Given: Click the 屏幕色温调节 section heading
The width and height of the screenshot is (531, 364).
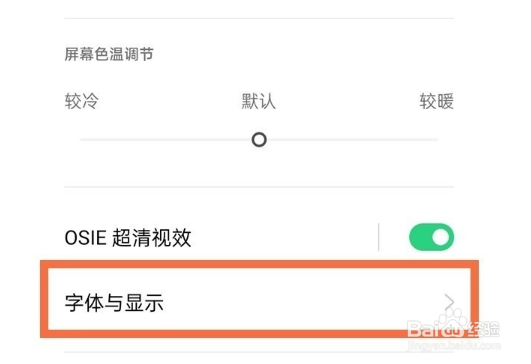Looking at the screenshot, I should [109, 54].
